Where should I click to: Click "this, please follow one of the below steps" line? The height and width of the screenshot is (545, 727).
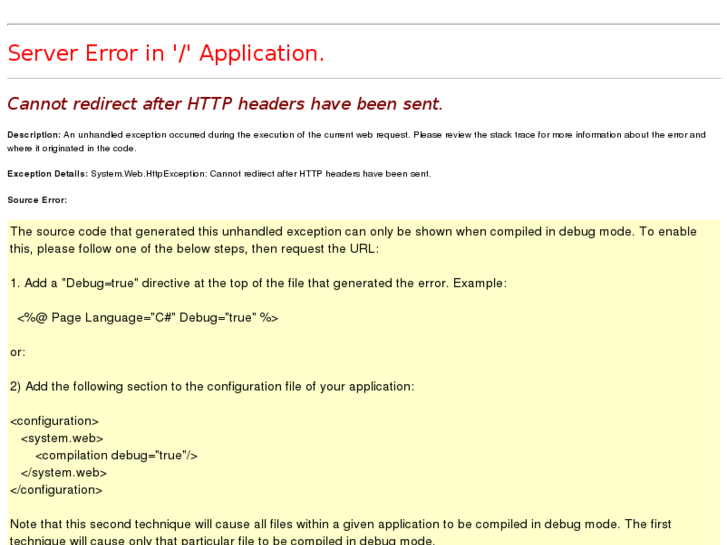pyautogui.click(x=194, y=249)
